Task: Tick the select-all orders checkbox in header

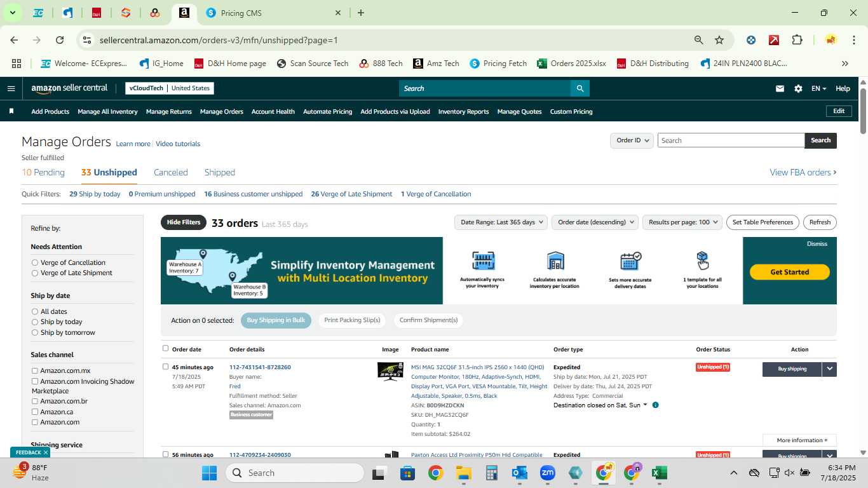Action: click(166, 348)
